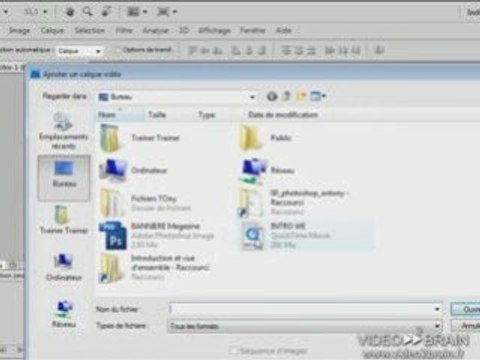The image size is (480, 360).
Task: Open Emplacements récents in places sidebar
Action: coord(63,132)
